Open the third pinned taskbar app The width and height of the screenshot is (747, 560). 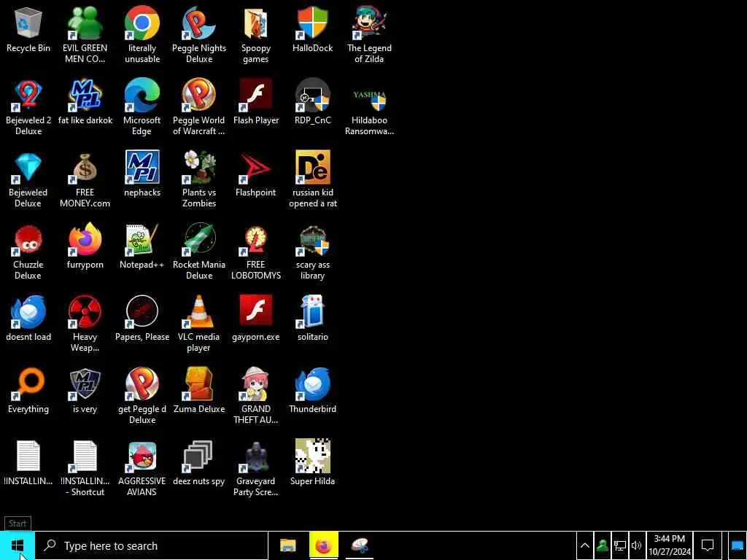[360, 545]
